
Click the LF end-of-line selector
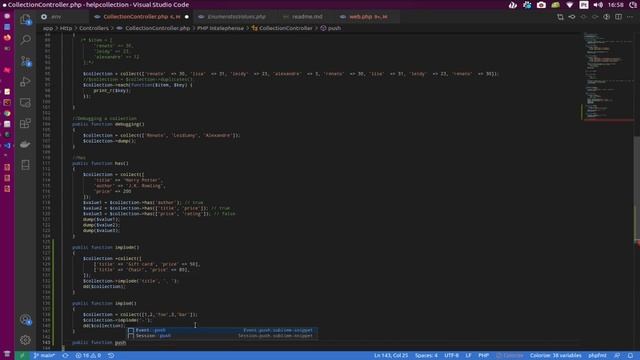[x=468, y=356]
